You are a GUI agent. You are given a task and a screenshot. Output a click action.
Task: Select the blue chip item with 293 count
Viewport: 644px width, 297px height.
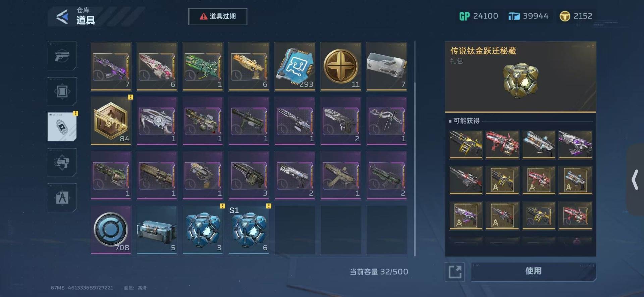294,66
